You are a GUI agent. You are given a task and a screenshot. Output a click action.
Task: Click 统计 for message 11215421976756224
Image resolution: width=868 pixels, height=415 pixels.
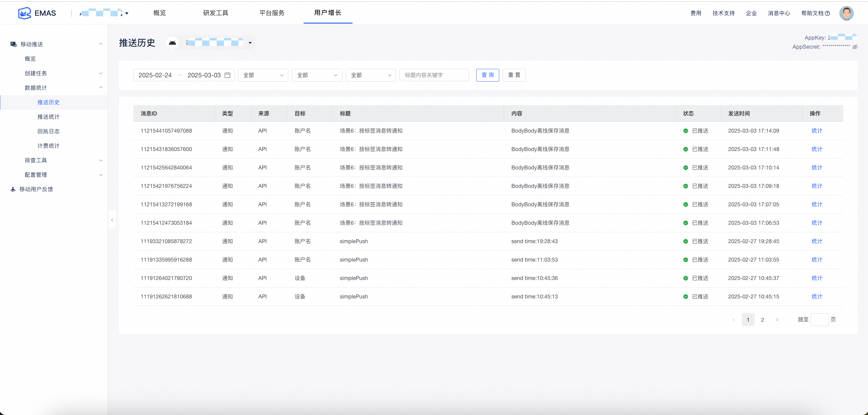(x=817, y=186)
